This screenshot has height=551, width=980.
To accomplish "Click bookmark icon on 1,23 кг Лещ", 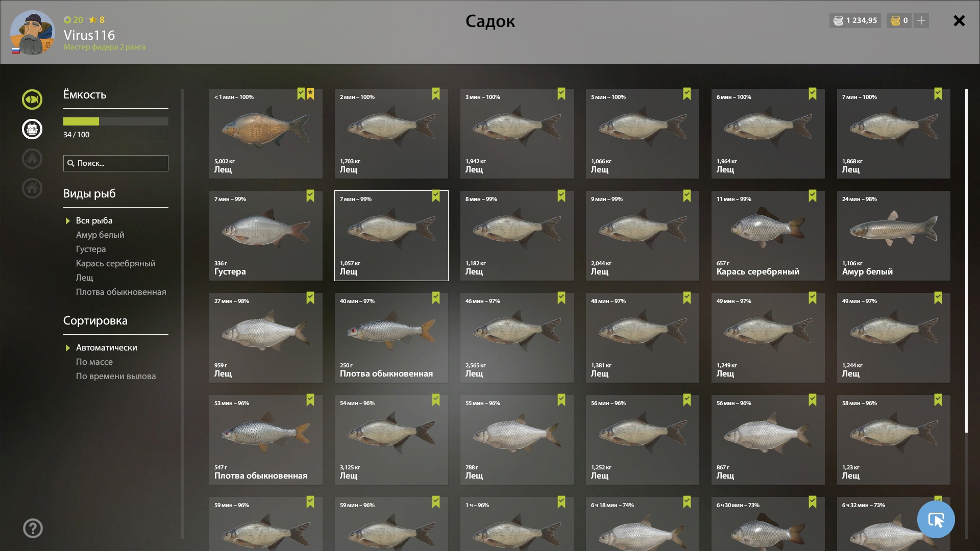I will pos(938,400).
